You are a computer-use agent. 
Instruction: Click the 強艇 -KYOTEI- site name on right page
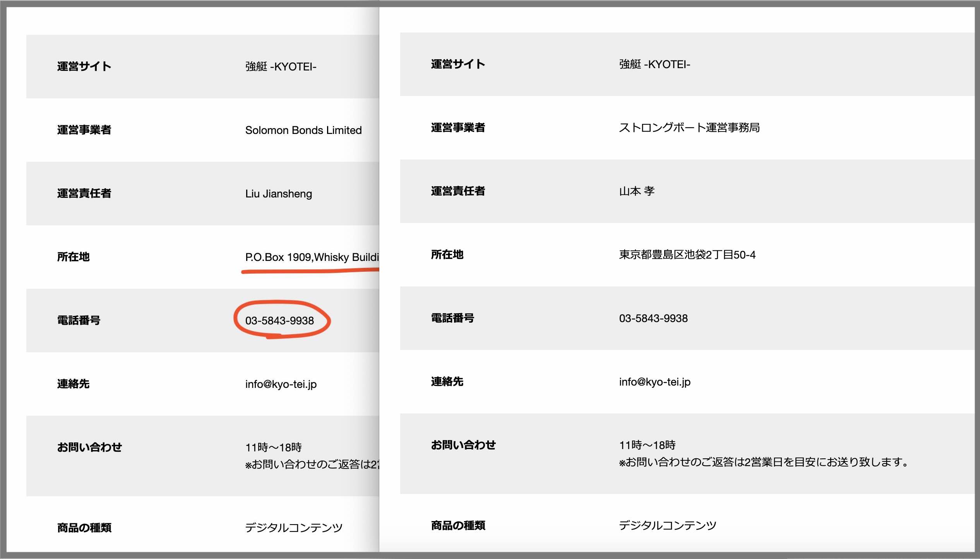(x=653, y=65)
